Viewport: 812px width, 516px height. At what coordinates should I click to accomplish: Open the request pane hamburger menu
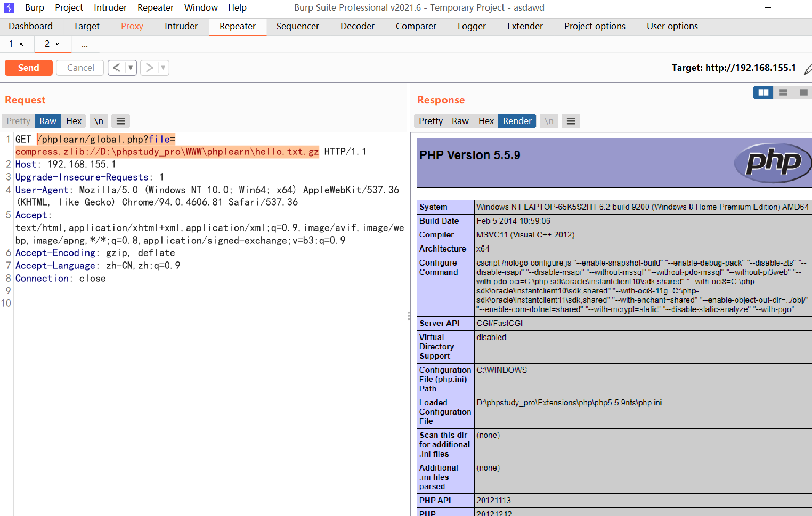tap(121, 121)
